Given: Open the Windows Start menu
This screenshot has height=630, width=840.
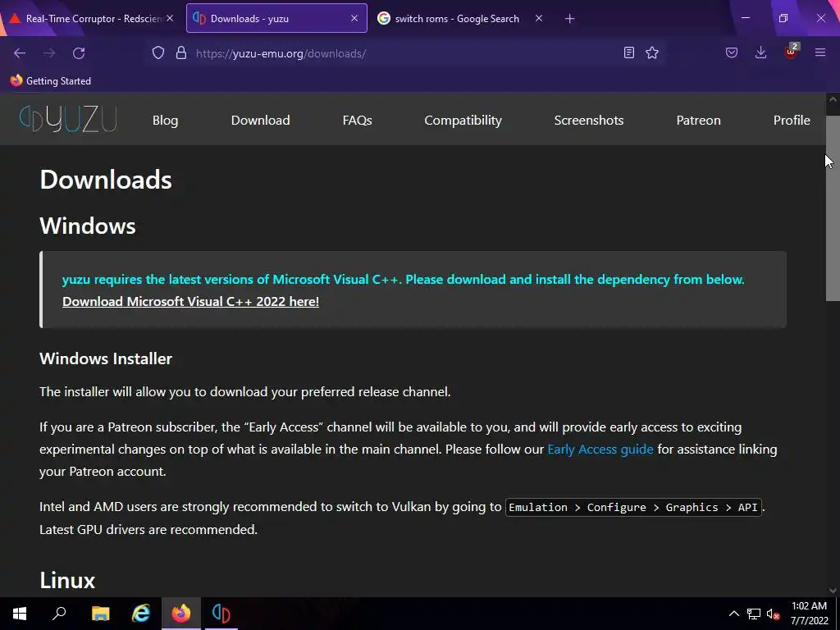Looking at the screenshot, I should point(20,614).
